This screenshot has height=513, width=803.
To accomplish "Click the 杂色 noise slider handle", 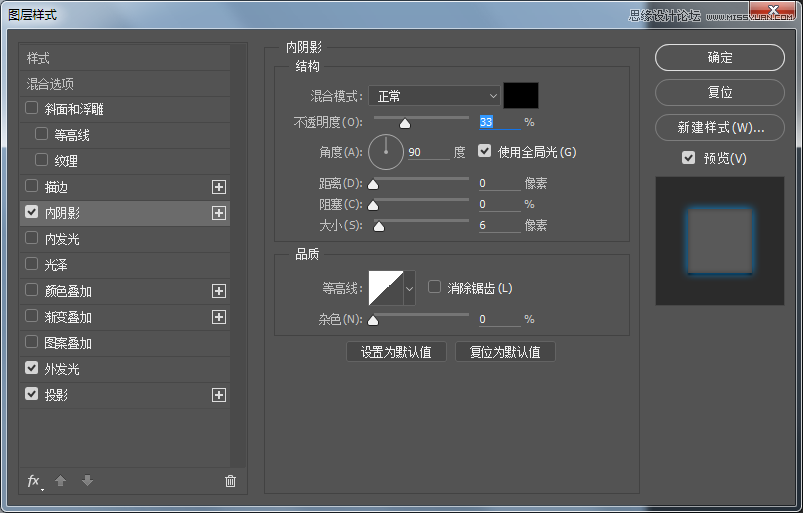I will click(x=373, y=320).
